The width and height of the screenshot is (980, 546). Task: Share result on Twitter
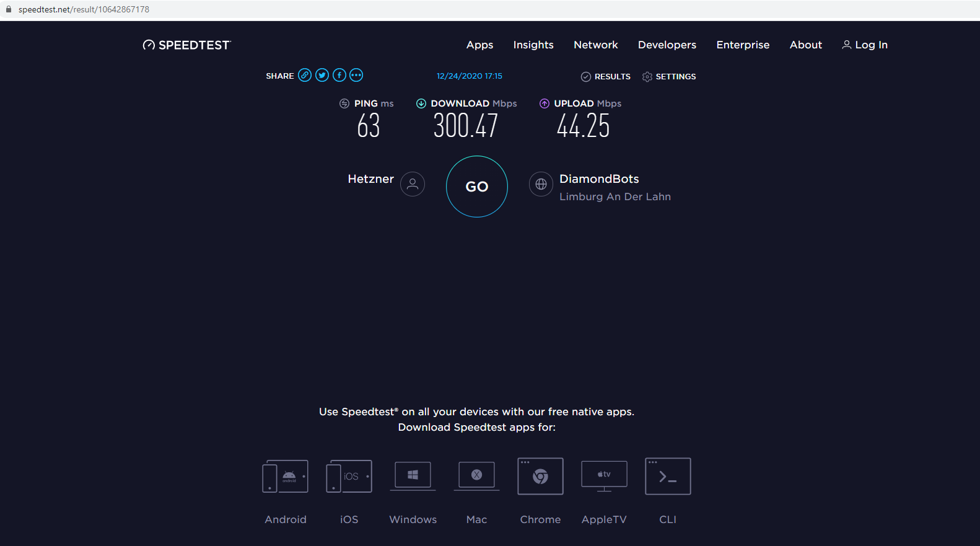[322, 75]
